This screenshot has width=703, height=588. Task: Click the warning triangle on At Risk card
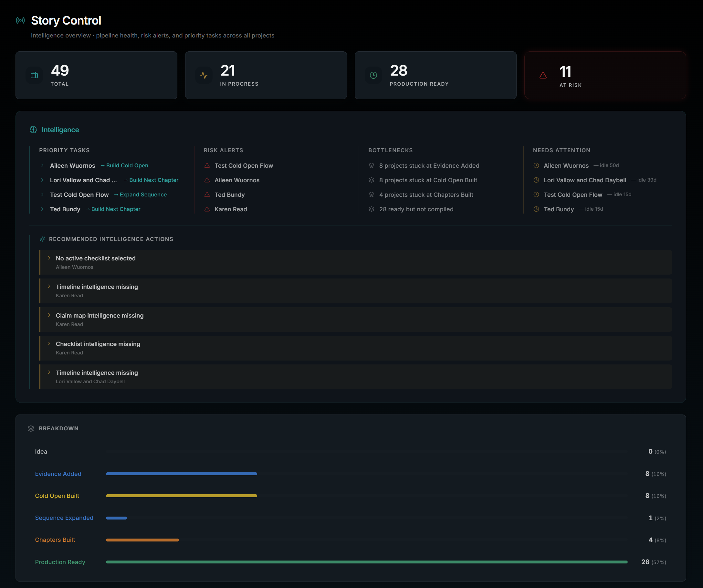click(543, 75)
